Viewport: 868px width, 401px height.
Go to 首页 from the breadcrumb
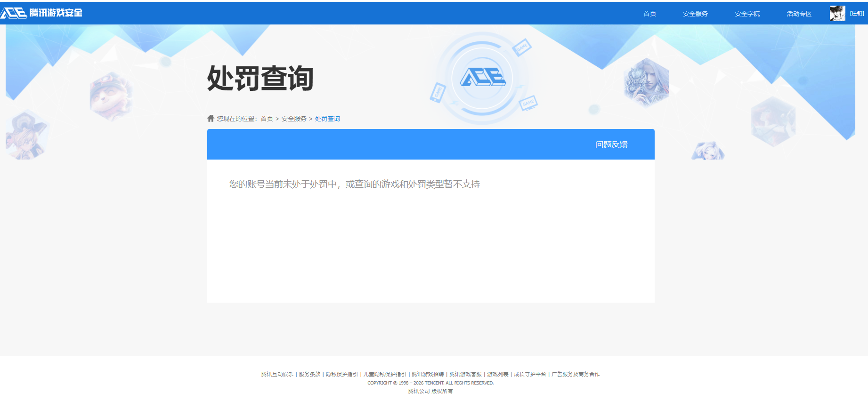(267, 119)
